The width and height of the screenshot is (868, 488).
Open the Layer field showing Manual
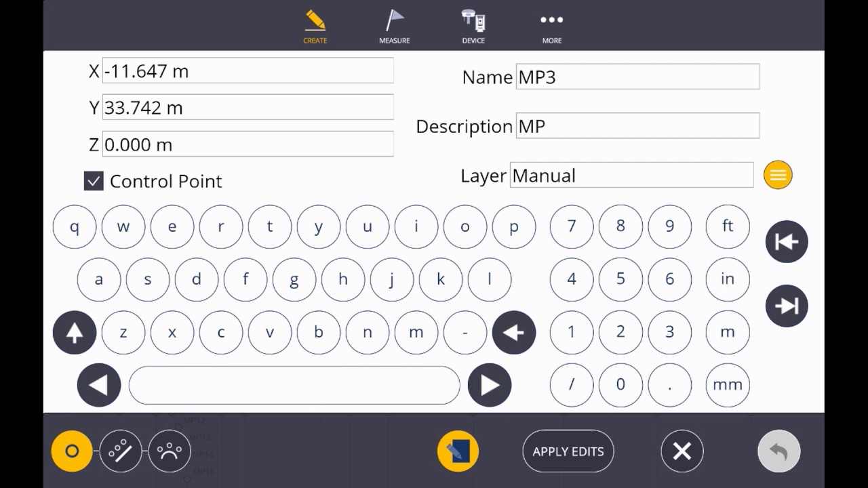click(x=631, y=175)
